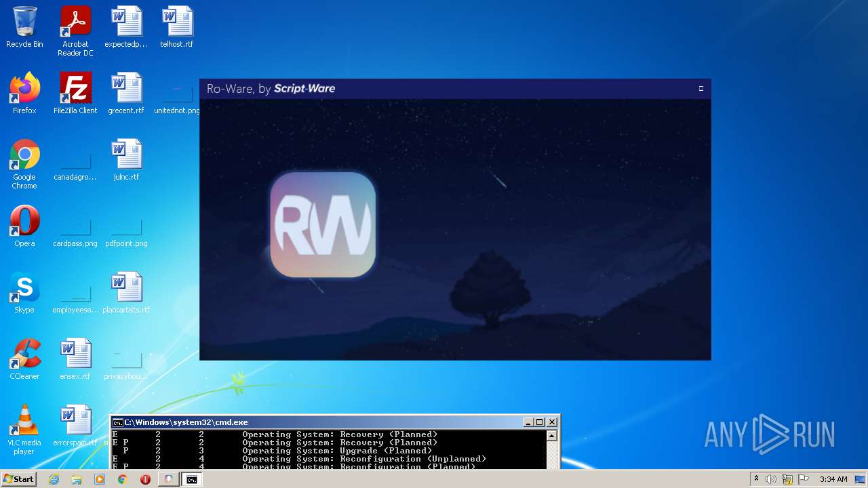Select the telhost.rtf document icon
This screenshot has width=868, height=488.
coord(177,27)
